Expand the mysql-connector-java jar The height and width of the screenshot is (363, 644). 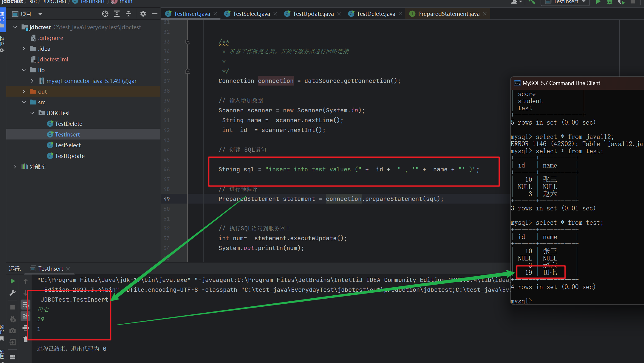point(32,81)
